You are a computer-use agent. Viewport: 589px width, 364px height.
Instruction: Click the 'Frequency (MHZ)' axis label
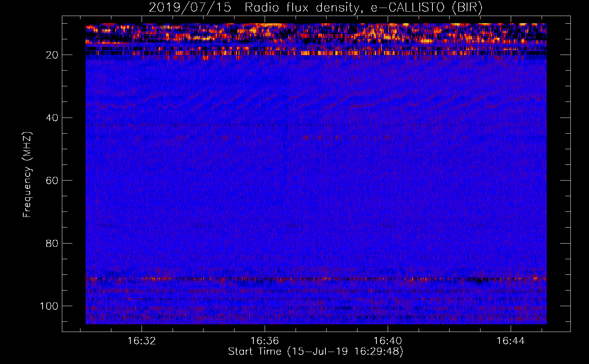point(27,174)
